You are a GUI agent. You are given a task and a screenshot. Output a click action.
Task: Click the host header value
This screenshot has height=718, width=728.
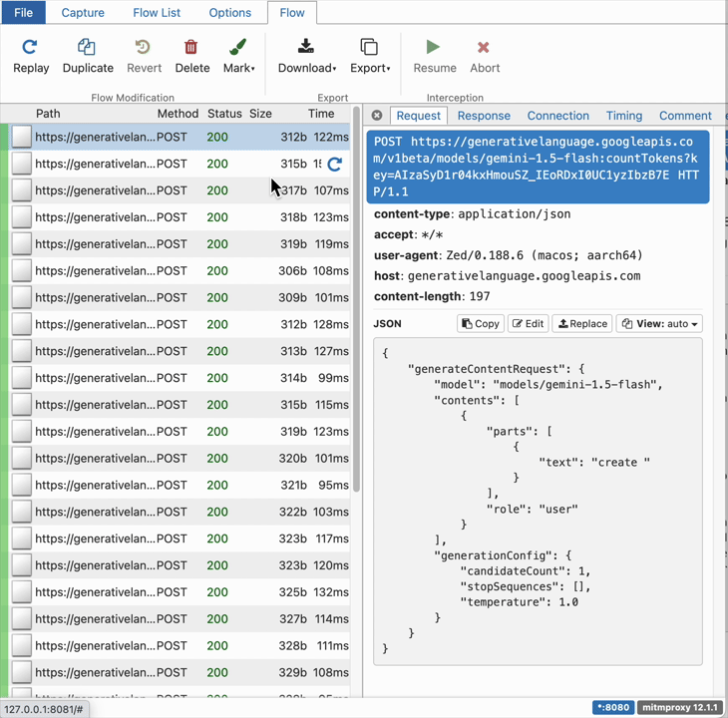coord(524,276)
